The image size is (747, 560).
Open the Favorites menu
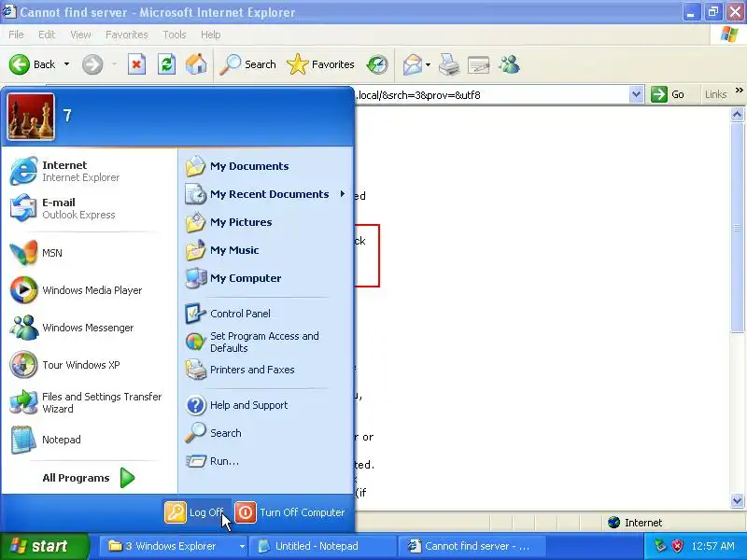pyautogui.click(x=127, y=35)
